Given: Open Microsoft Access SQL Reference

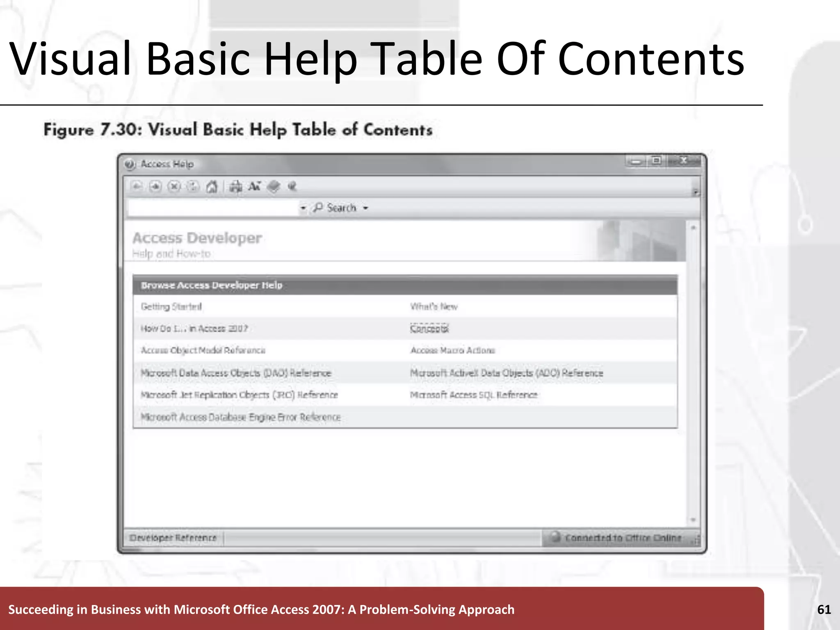Looking at the screenshot, I should point(474,395).
